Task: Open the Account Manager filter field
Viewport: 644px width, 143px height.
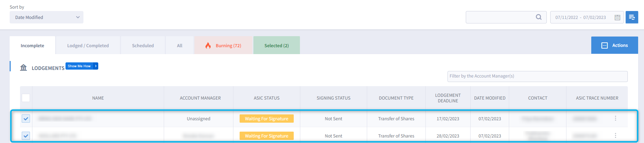Action: click(537, 76)
